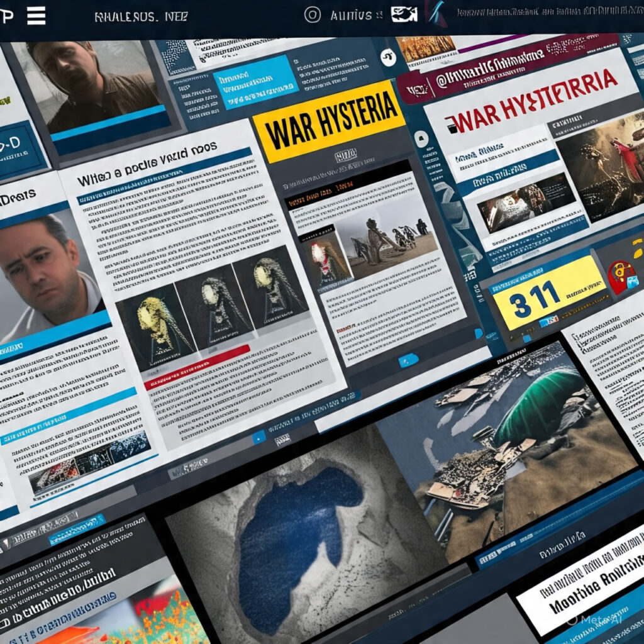Viewport: 644px width, 644px height.
Task: Click the white circle icon left of red WAR headline page
Action: coord(421,139)
